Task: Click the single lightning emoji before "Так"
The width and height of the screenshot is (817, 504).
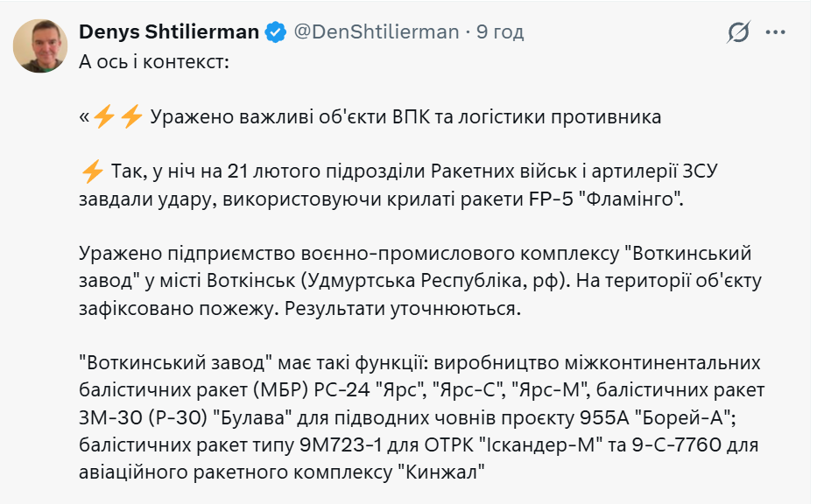Action: (91, 171)
